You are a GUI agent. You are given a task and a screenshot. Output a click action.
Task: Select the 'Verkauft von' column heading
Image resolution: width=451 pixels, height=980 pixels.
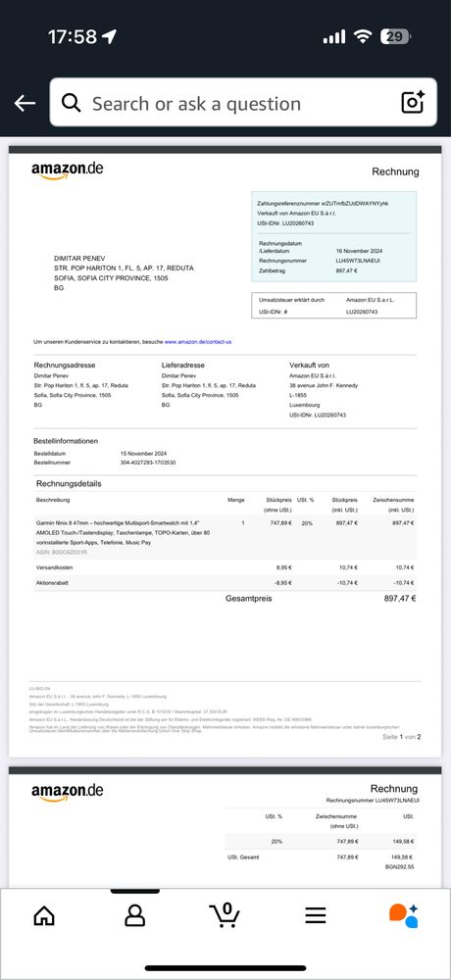309,365
